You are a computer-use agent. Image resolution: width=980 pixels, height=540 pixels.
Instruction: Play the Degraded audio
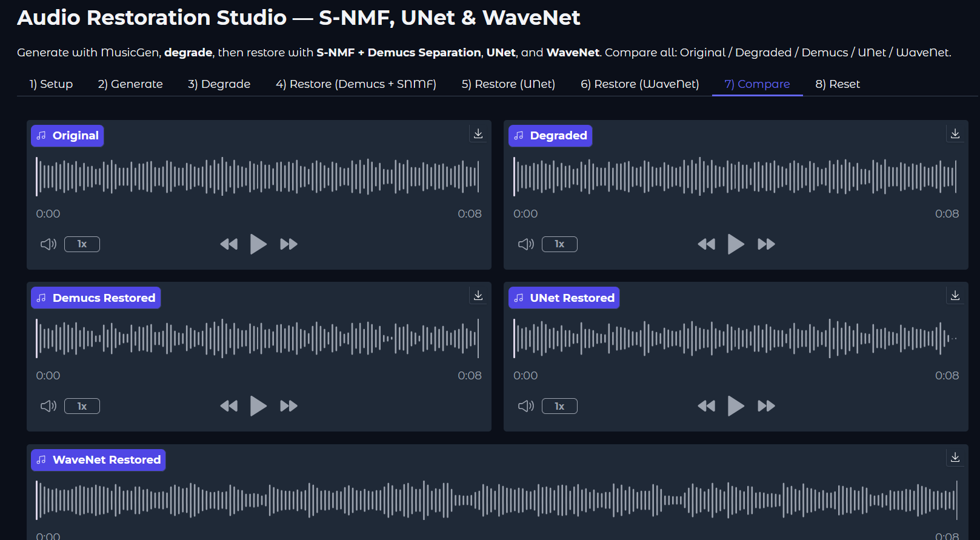736,244
